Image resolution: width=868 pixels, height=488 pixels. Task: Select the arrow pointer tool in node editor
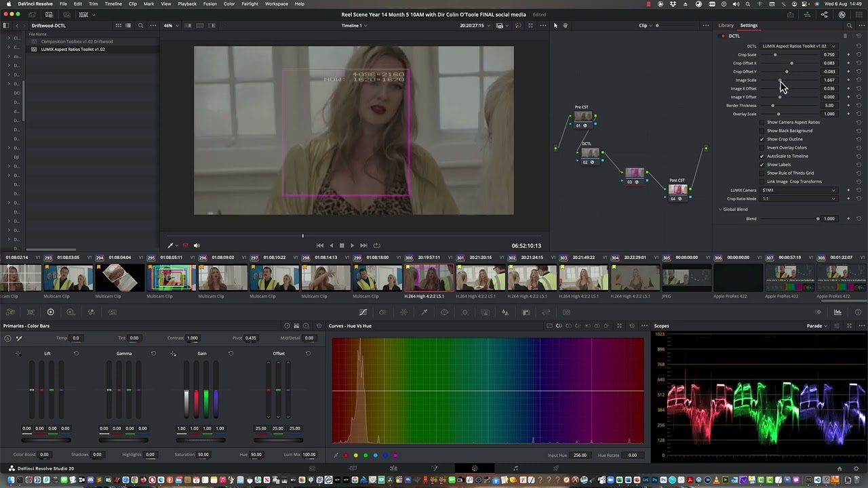[x=555, y=26]
